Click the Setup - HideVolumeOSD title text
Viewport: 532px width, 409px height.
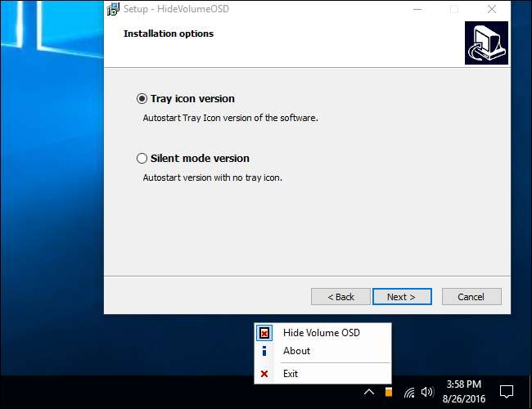point(176,9)
